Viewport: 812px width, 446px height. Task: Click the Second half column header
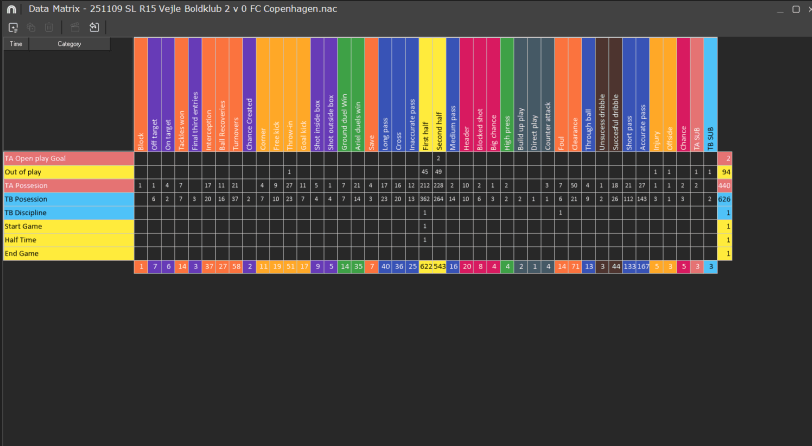tap(439, 94)
